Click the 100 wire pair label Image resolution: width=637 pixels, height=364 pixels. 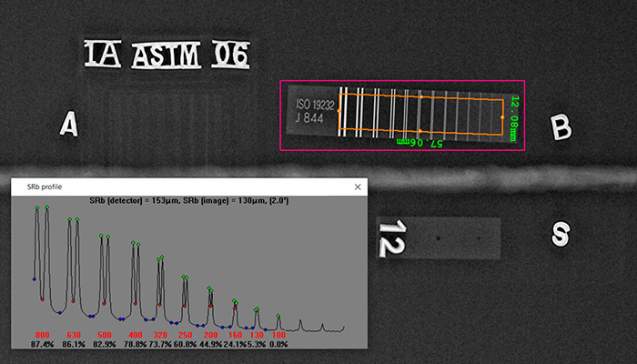pos(278,335)
